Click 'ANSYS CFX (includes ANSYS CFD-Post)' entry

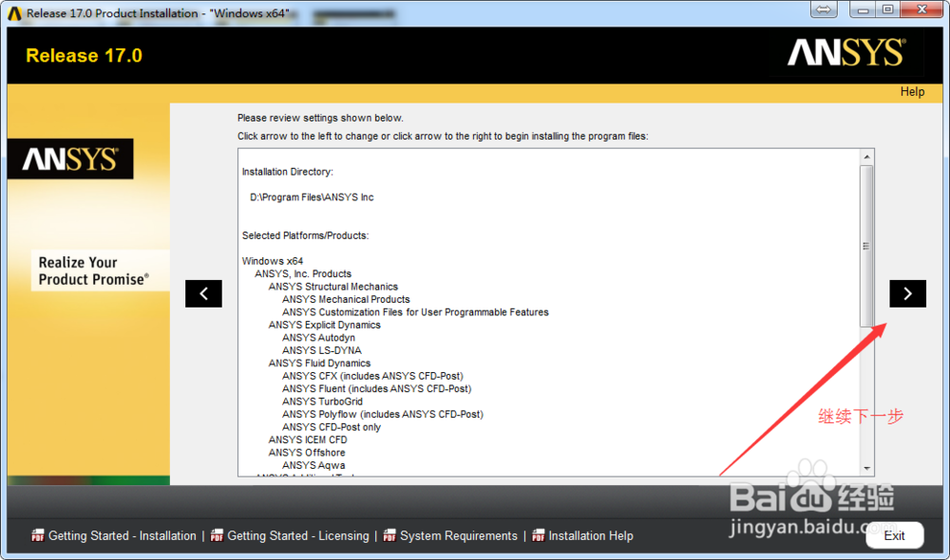click(x=372, y=376)
